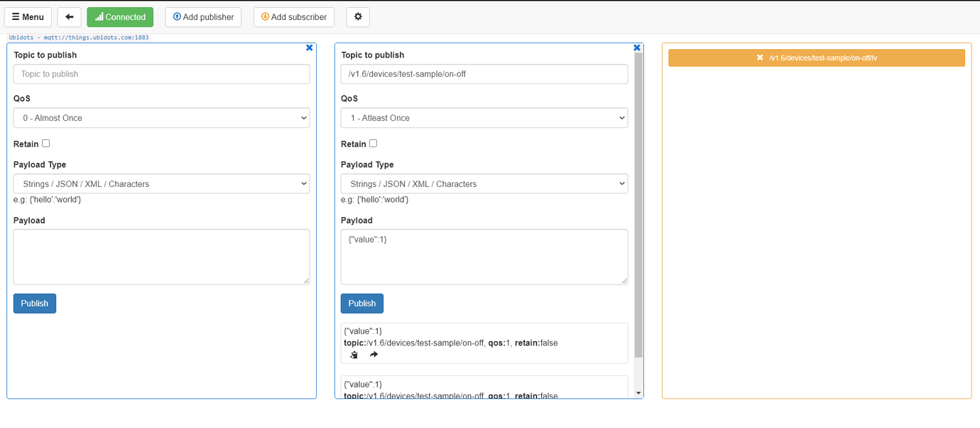Copy published message payload to clipboard

(x=353, y=353)
